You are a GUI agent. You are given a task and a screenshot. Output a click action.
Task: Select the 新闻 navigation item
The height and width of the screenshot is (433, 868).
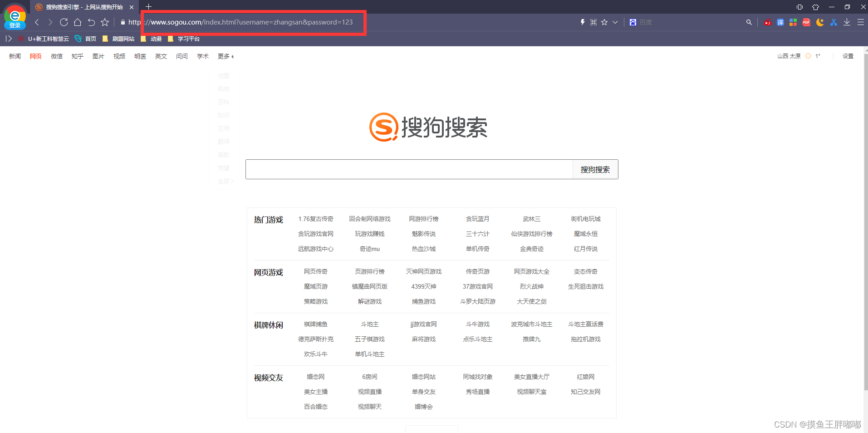point(15,56)
